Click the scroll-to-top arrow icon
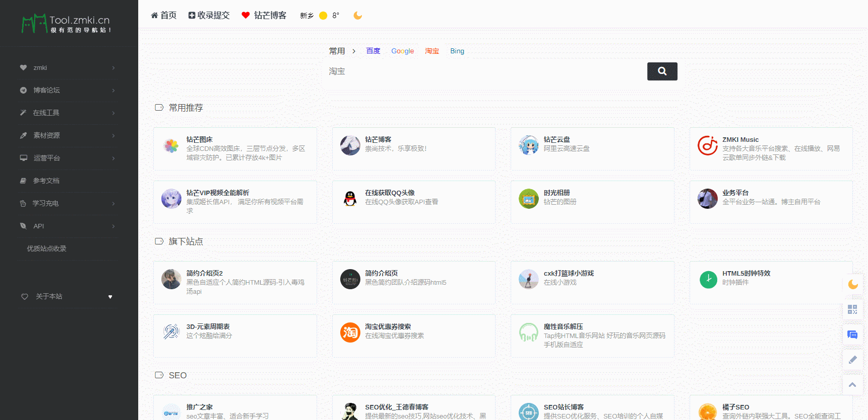868x420 pixels. point(852,385)
